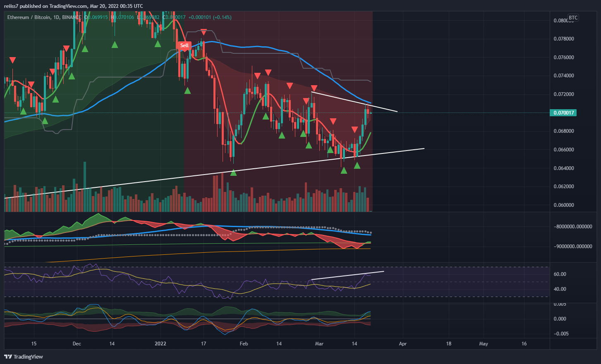
Task: Click the May label on time axis
Action: 484,344
